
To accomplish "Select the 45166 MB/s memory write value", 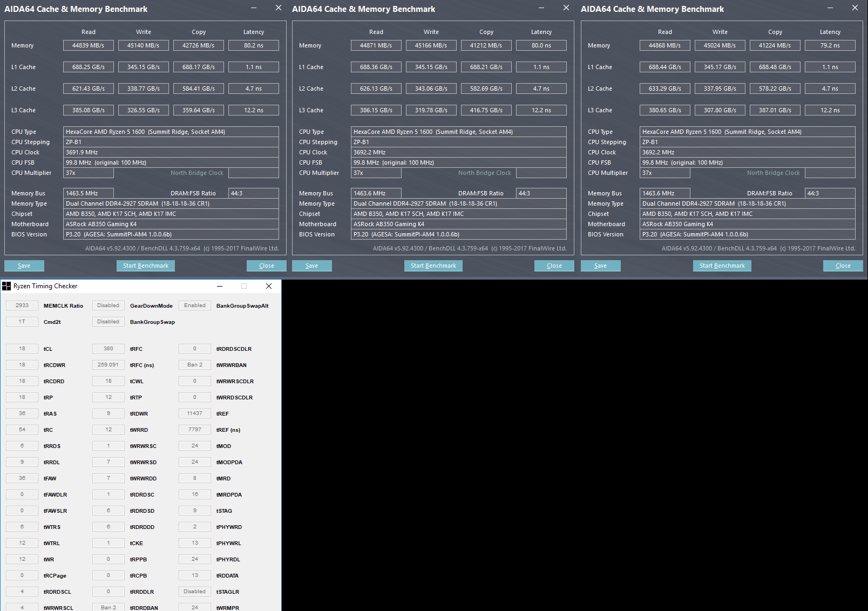I will point(431,45).
